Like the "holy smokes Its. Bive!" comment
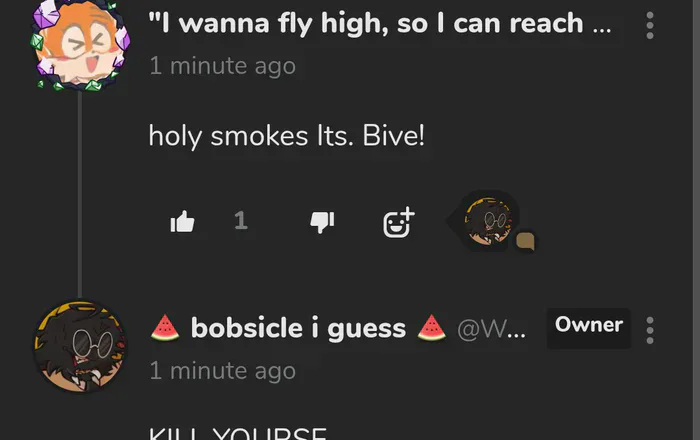 (x=182, y=221)
